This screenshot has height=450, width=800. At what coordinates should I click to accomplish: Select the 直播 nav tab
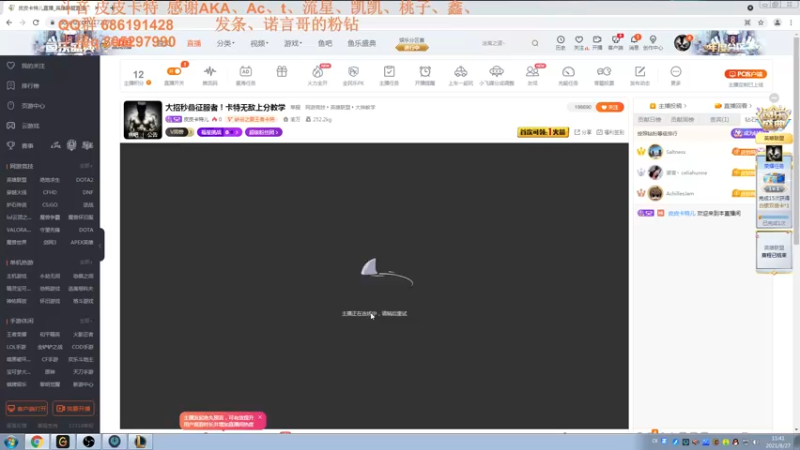[194, 43]
